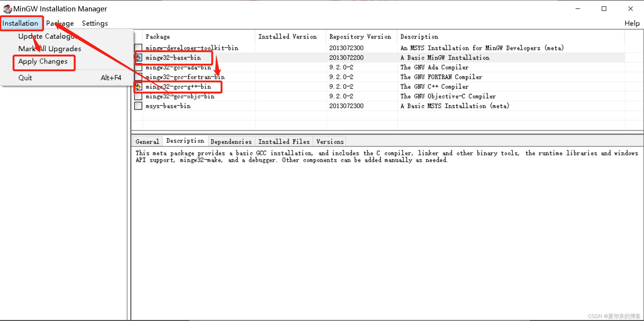View the Installed Files tab
Image resolution: width=644 pixels, height=321 pixels.
coord(284,141)
